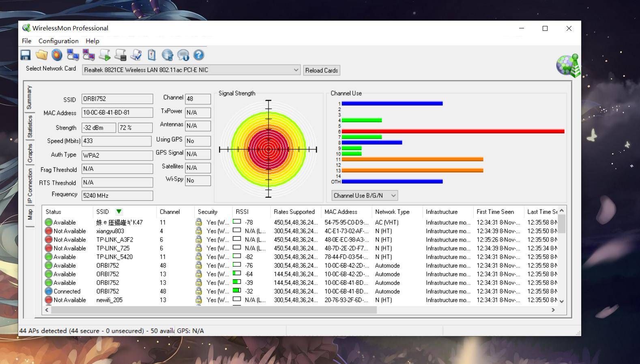Open the Configuration menu

(x=58, y=41)
